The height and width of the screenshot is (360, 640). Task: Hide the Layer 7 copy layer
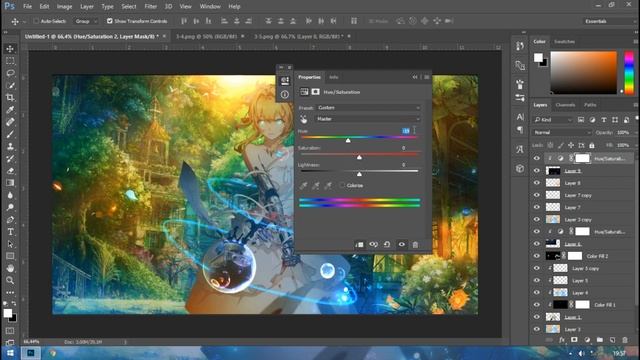[x=537, y=195]
